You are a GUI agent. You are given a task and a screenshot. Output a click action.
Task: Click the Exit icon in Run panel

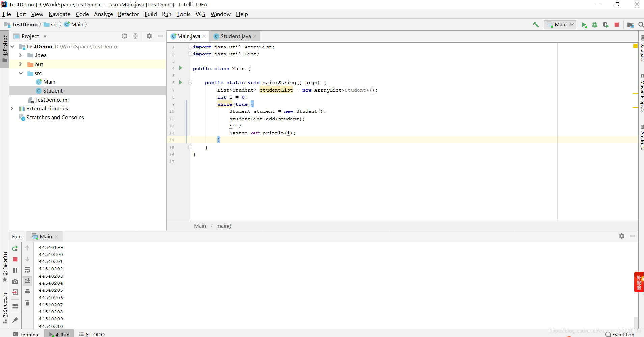15,292
